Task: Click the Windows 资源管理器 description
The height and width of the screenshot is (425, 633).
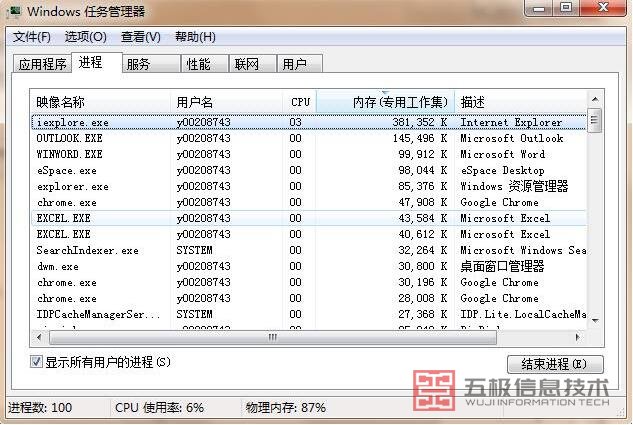Action: coord(514,186)
